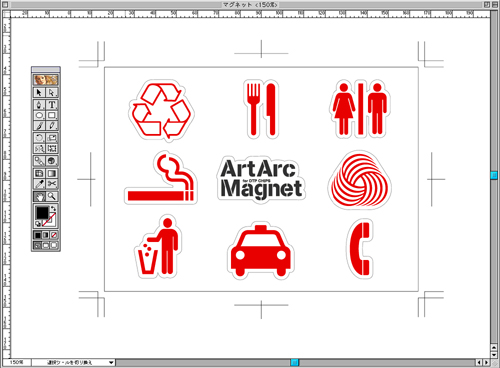Select the restroom man and woman artwork
The width and height of the screenshot is (500, 368).
coord(360,109)
